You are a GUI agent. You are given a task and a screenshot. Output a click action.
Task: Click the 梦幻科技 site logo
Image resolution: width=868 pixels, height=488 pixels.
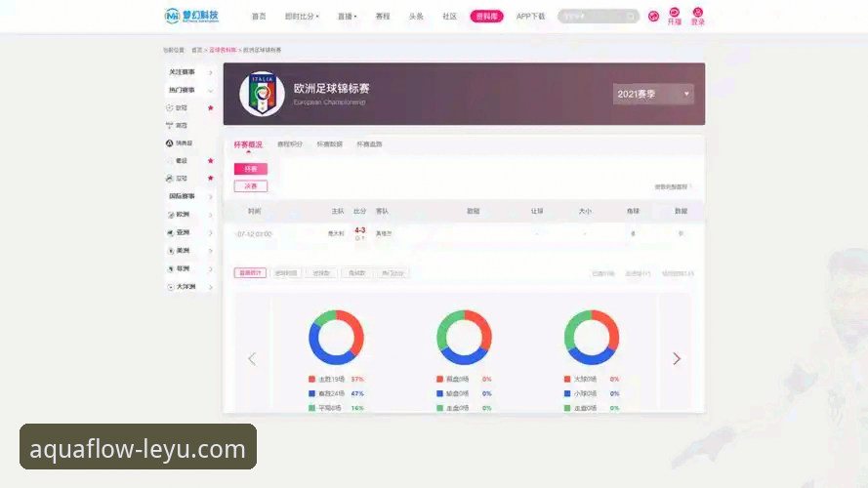point(192,16)
